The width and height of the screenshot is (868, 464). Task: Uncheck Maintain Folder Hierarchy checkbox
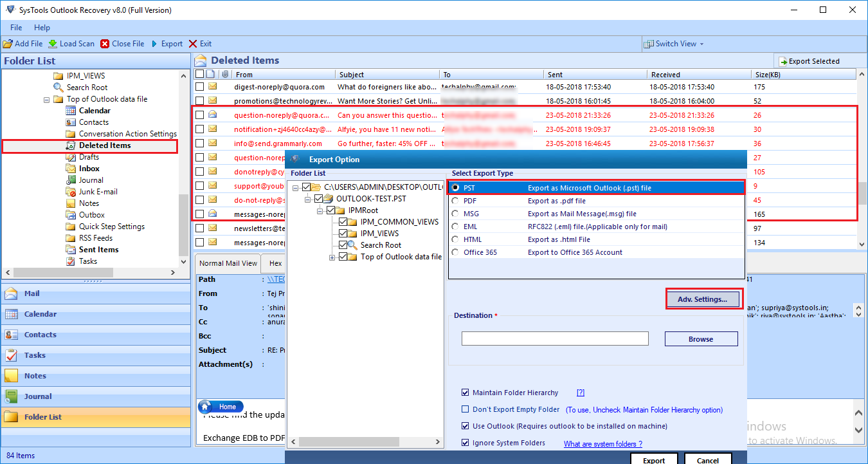click(466, 393)
